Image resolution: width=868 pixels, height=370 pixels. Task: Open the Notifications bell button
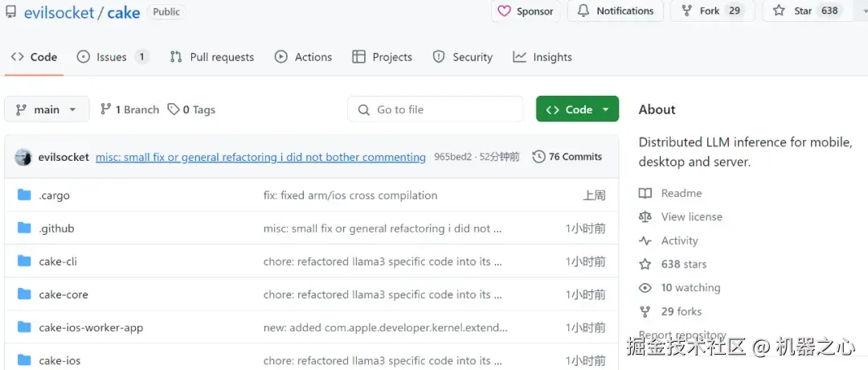(615, 11)
